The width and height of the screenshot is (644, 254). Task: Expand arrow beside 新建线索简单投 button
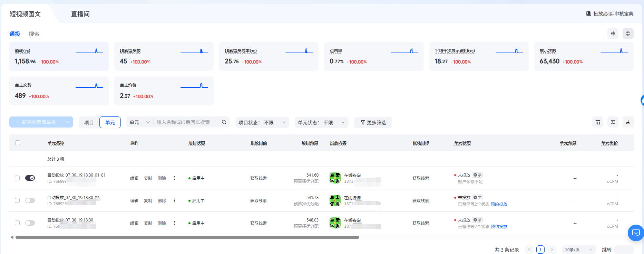tap(68, 122)
